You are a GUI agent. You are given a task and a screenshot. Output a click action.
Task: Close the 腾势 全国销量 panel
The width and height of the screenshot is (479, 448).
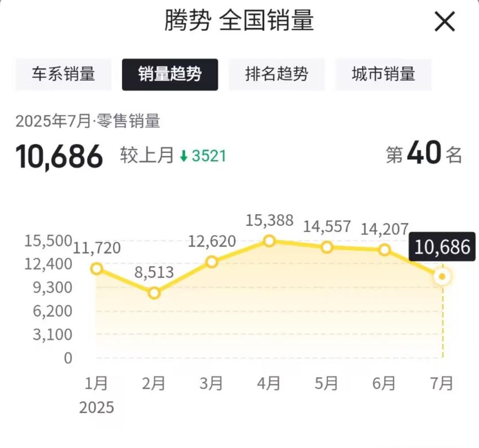tap(445, 21)
